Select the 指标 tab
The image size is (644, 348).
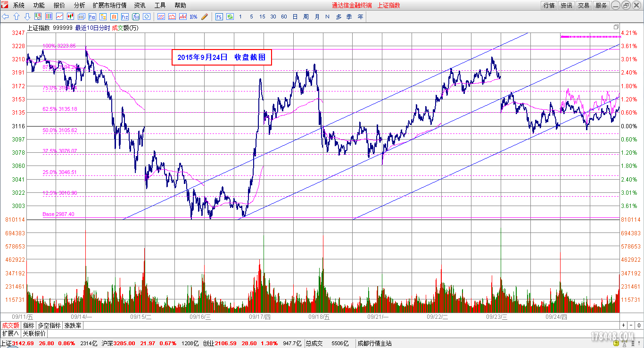pyautogui.click(x=29, y=325)
